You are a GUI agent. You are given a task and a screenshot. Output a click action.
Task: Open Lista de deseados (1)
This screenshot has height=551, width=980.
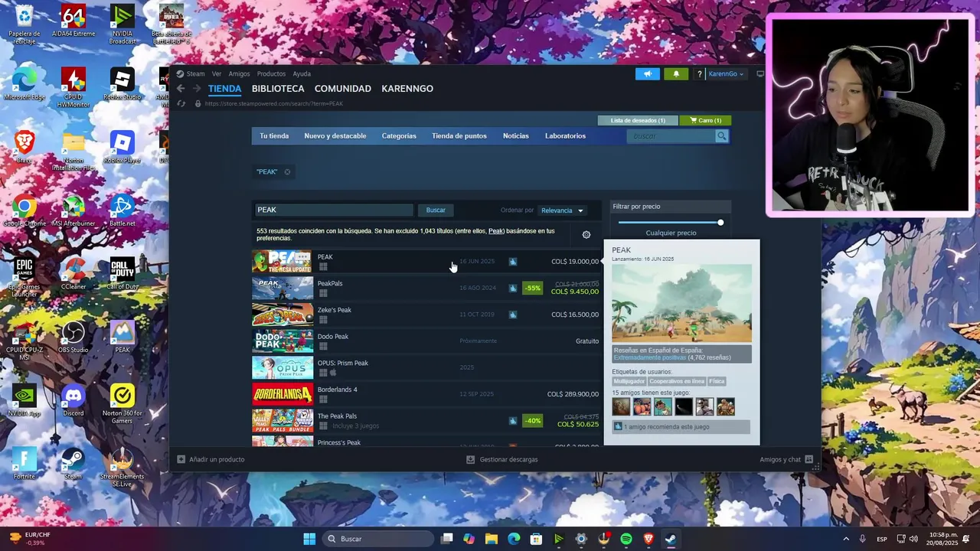coord(638,120)
